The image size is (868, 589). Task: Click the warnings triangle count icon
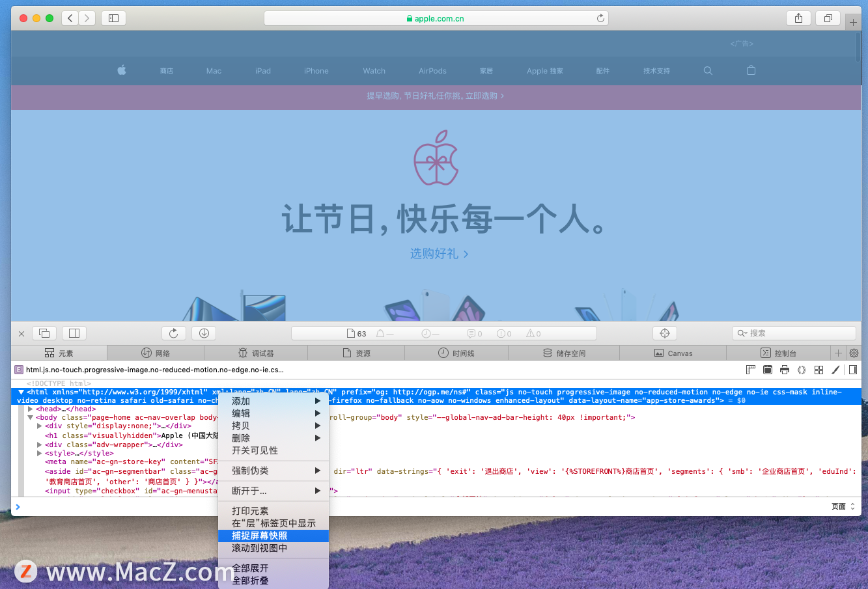click(x=533, y=333)
